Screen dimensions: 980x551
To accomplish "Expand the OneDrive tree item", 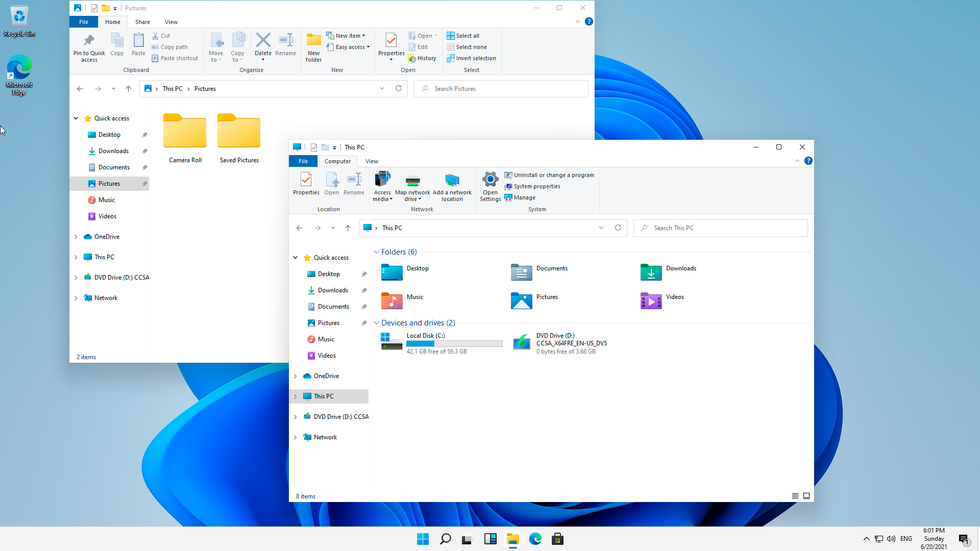I will tap(295, 375).
